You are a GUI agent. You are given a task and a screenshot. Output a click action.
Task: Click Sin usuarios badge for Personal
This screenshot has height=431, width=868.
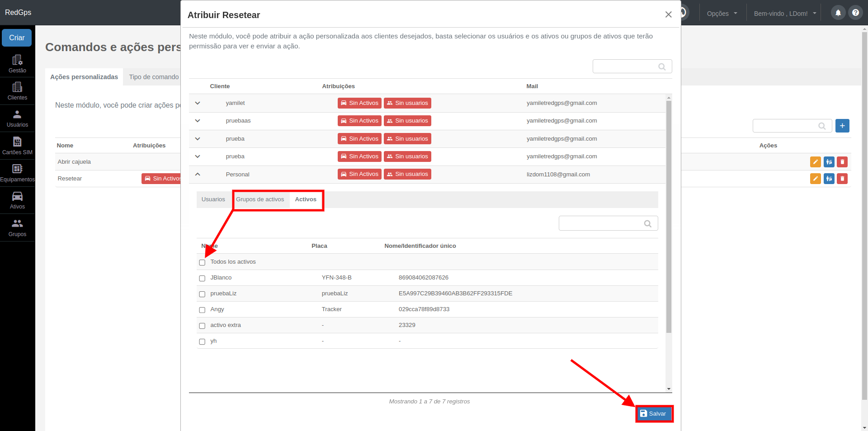[x=407, y=174]
